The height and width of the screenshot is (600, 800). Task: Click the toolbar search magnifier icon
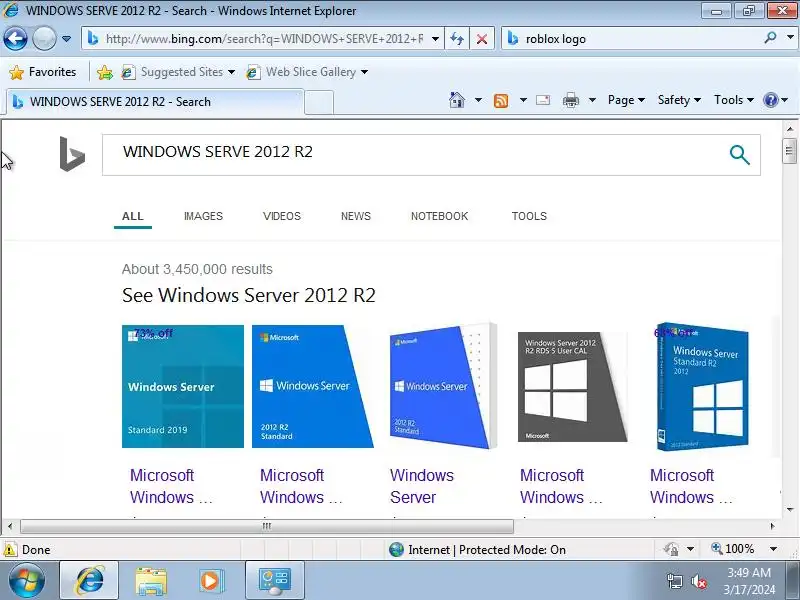point(770,38)
